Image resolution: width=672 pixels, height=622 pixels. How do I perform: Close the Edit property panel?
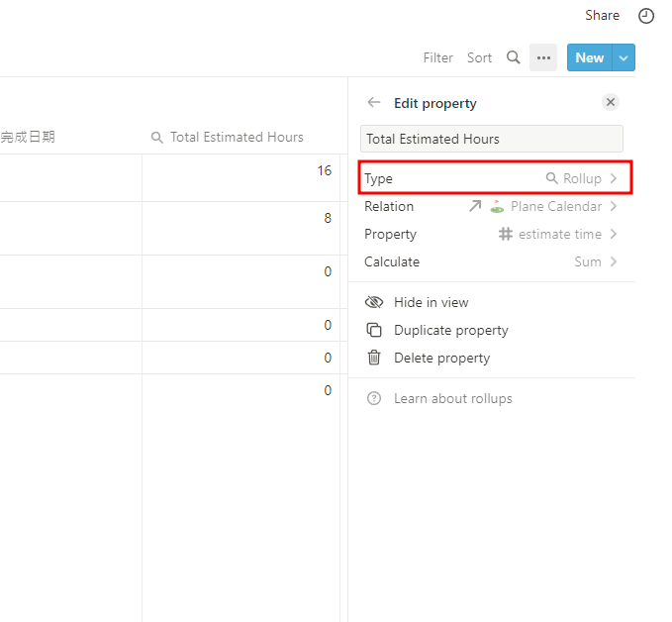611,102
